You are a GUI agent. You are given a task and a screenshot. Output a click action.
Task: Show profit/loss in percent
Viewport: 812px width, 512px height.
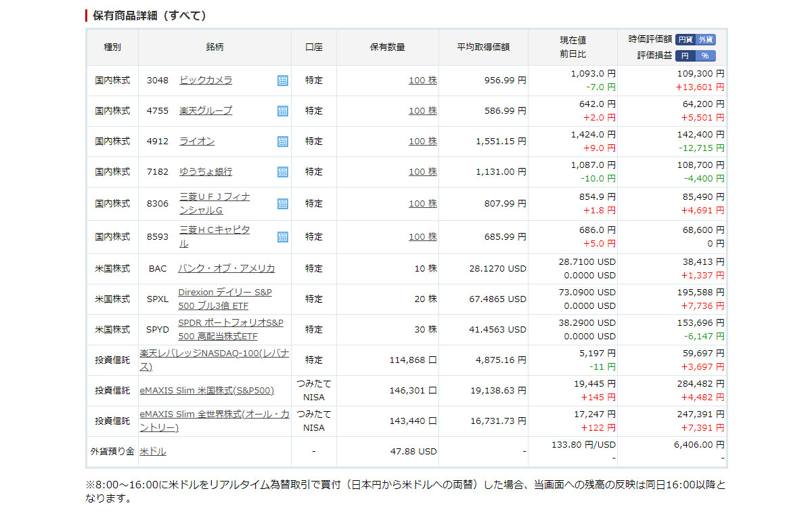tap(705, 56)
